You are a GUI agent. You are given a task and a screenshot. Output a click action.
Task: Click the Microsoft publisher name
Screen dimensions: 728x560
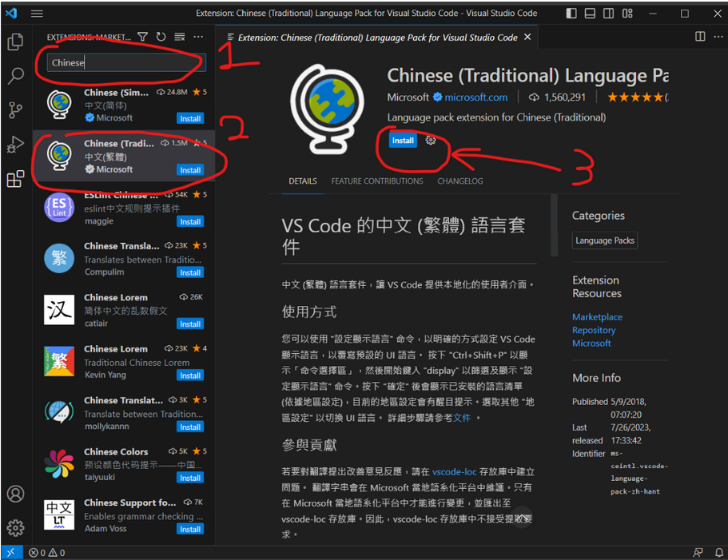pyautogui.click(x=408, y=97)
